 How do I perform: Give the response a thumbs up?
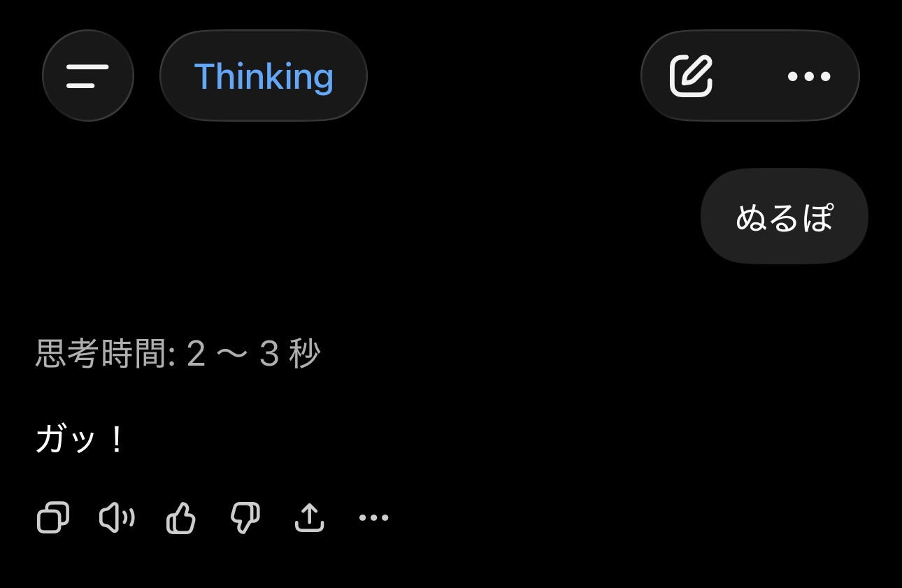point(181,518)
